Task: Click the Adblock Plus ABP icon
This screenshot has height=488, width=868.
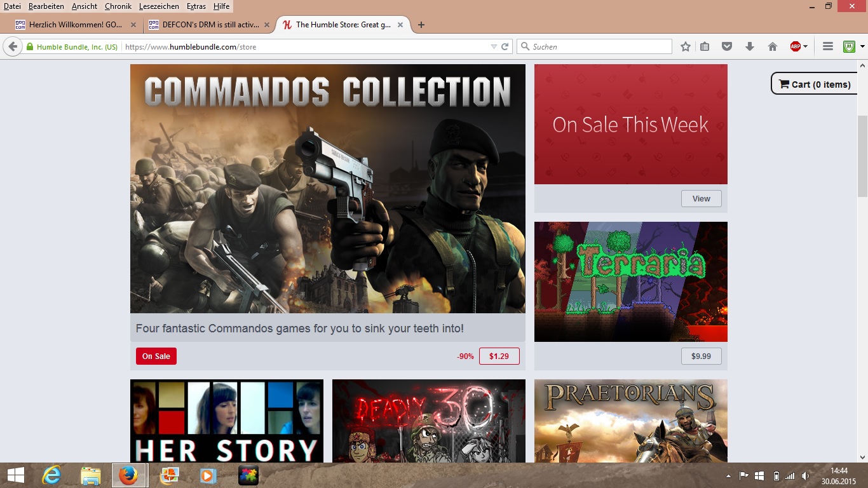Action: (x=795, y=46)
